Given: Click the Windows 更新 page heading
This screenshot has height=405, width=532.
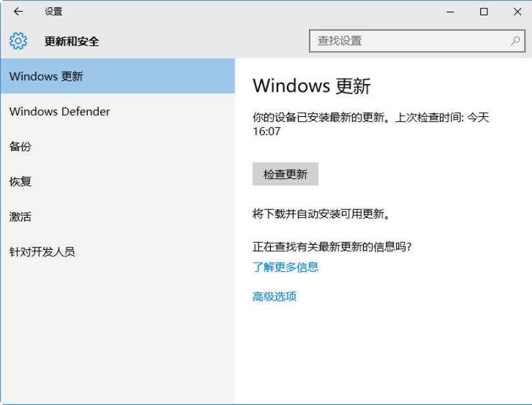Looking at the screenshot, I should click(312, 86).
